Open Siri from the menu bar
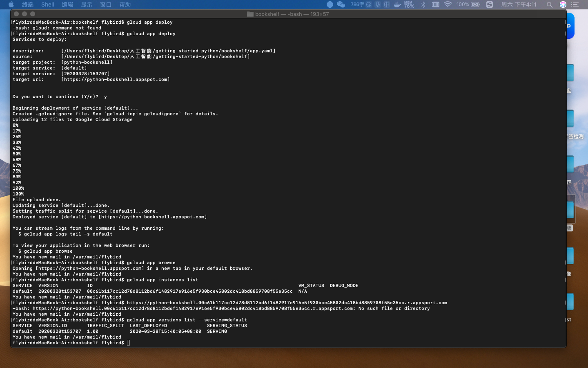Viewport: 588px width, 368px height. (563, 4)
